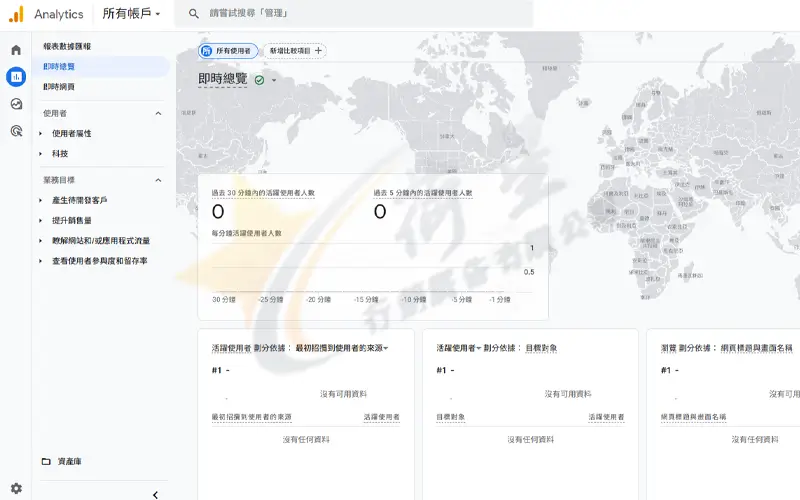Click the Analytics product name

[x=59, y=14]
